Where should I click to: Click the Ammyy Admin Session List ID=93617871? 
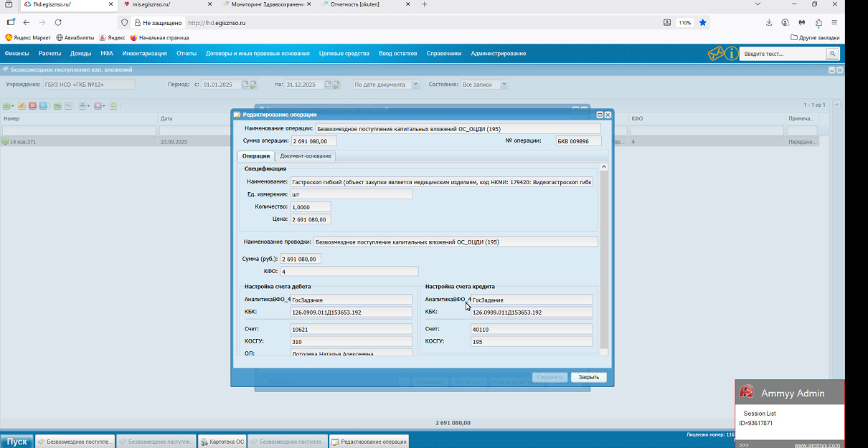pos(758,423)
